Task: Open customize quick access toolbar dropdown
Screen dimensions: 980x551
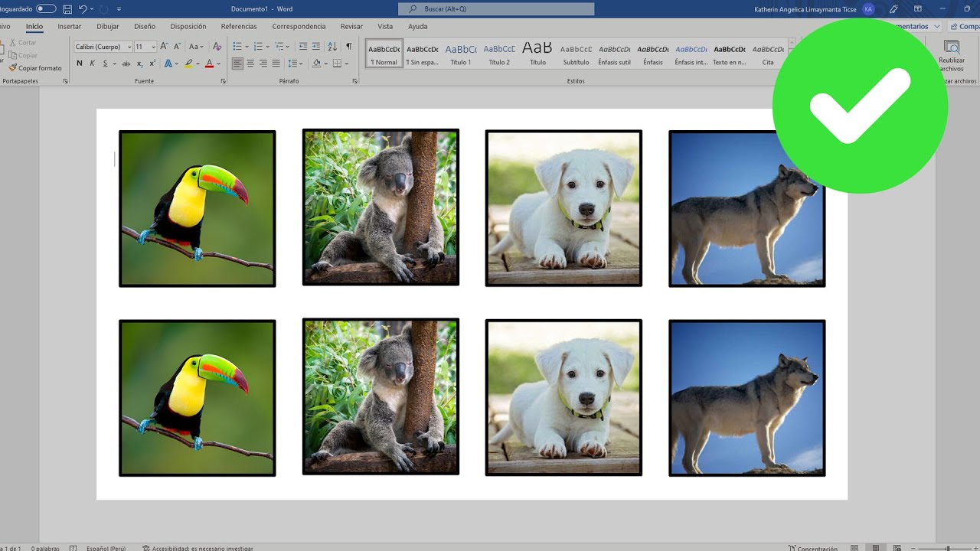Action: [x=119, y=9]
